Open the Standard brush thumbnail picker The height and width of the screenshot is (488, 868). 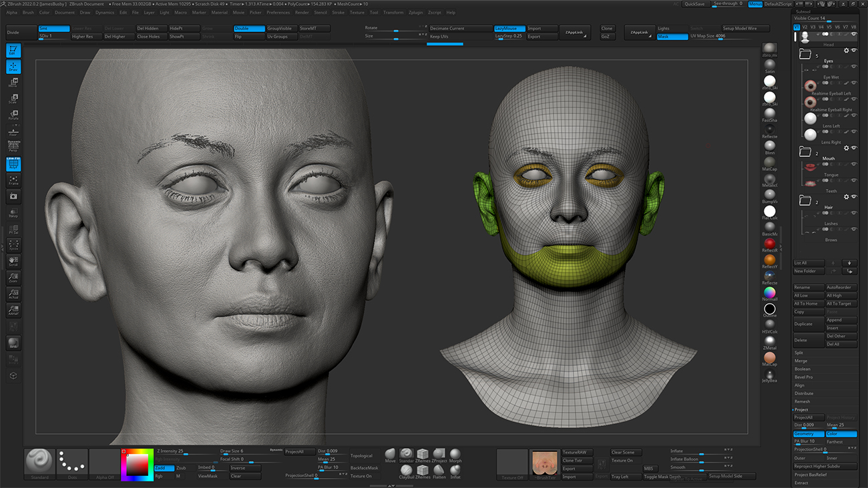[39, 463]
